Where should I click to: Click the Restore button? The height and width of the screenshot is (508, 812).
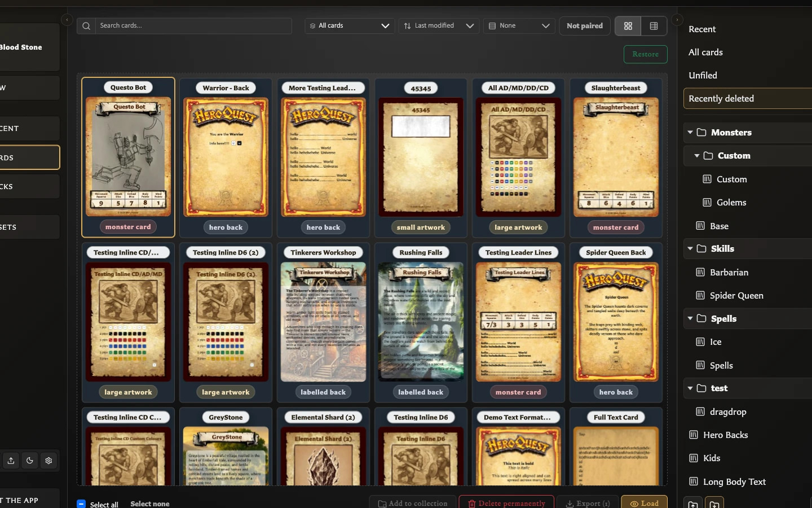point(646,54)
